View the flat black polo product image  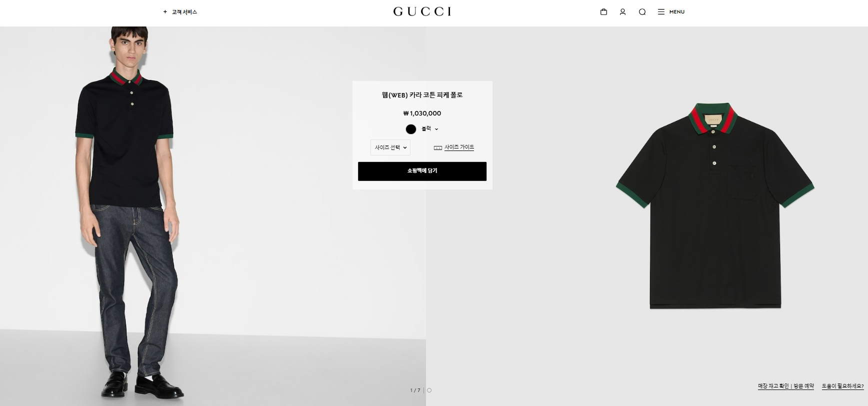tap(715, 205)
